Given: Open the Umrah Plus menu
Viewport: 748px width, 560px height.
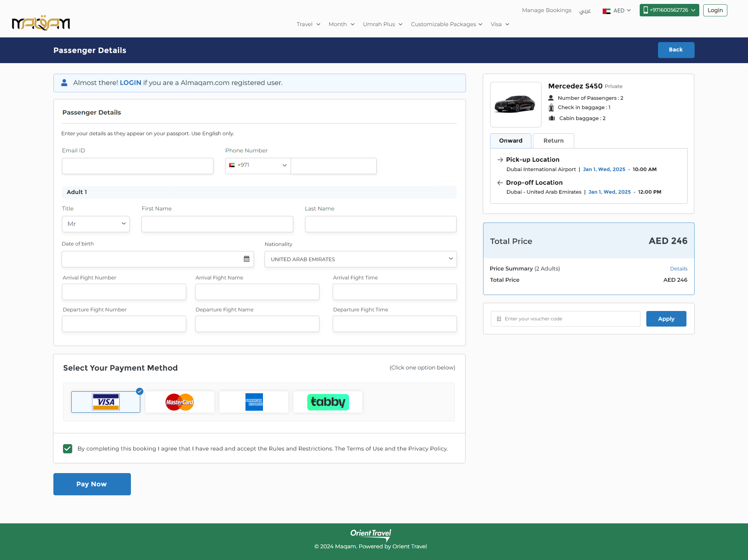Looking at the screenshot, I should point(382,24).
